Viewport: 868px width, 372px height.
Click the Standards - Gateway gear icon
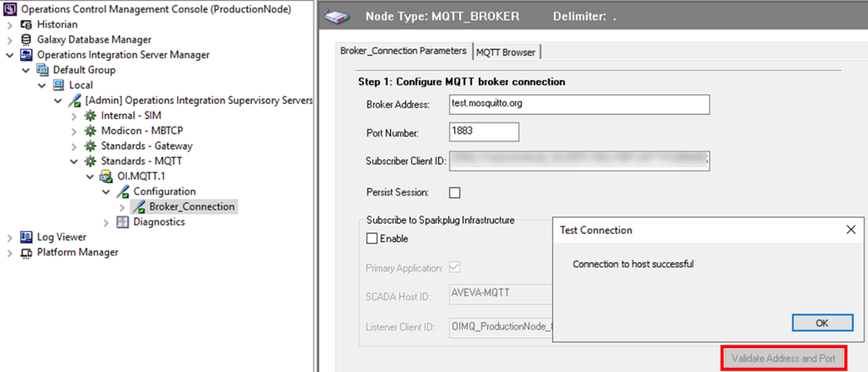click(90, 146)
